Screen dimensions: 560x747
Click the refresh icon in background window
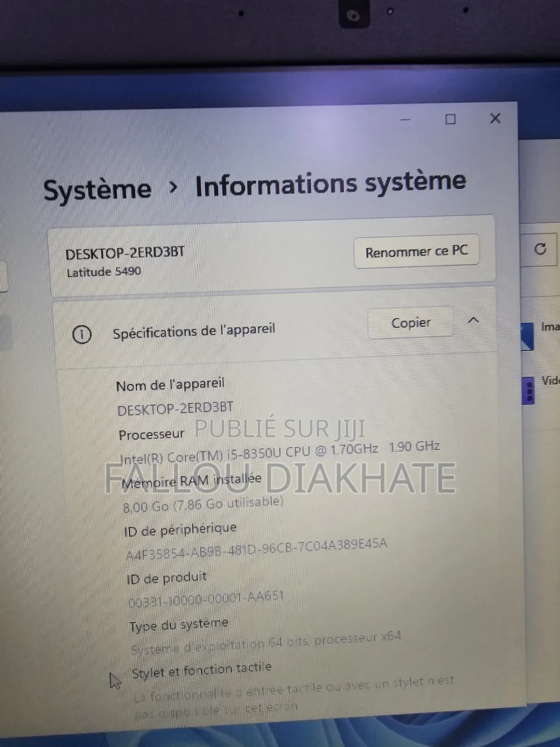[x=540, y=249]
